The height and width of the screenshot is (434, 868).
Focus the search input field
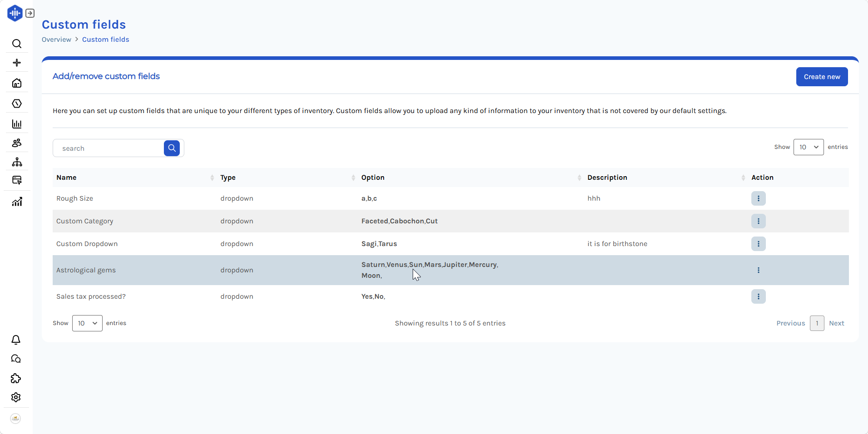[109, 148]
